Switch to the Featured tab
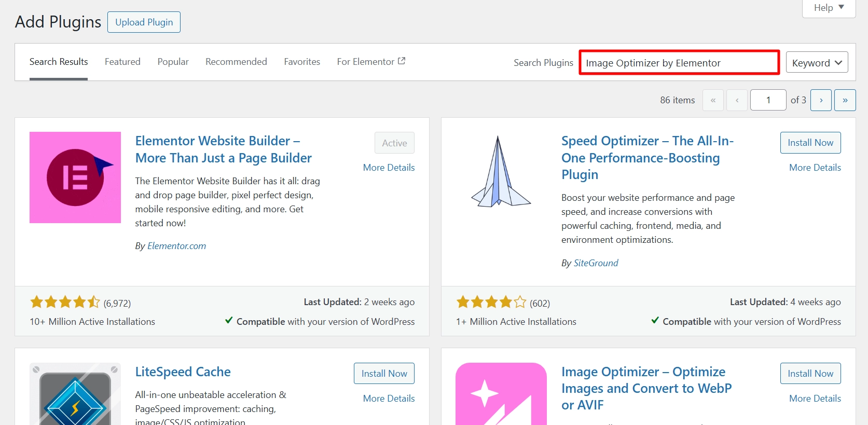 tap(122, 62)
